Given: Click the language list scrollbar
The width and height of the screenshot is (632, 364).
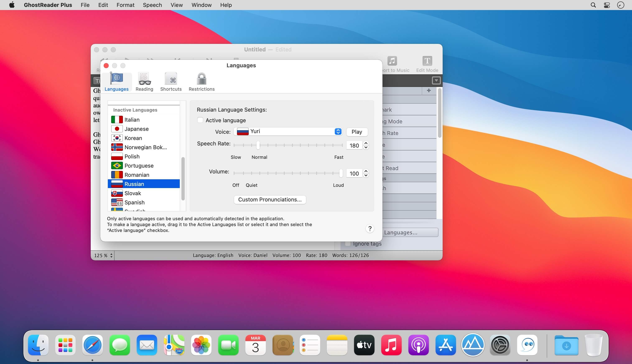Looking at the screenshot, I should tap(183, 178).
